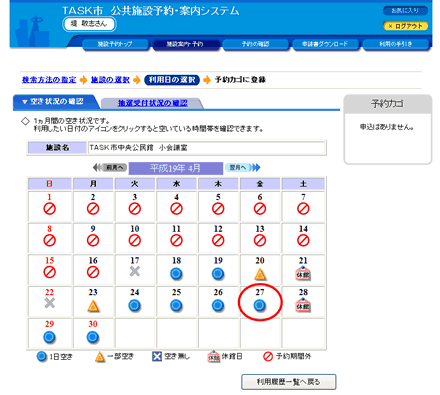Click the prohibited icon on day 7

[303, 209]
